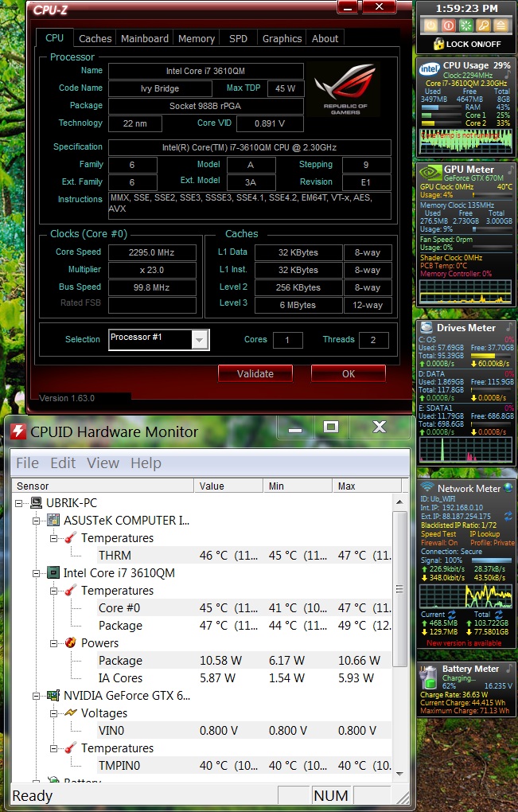The height and width of the screenshot is (812, 518).
Task: Collapse Temperatures under Intel Core i7
Action: pos(54,591)
